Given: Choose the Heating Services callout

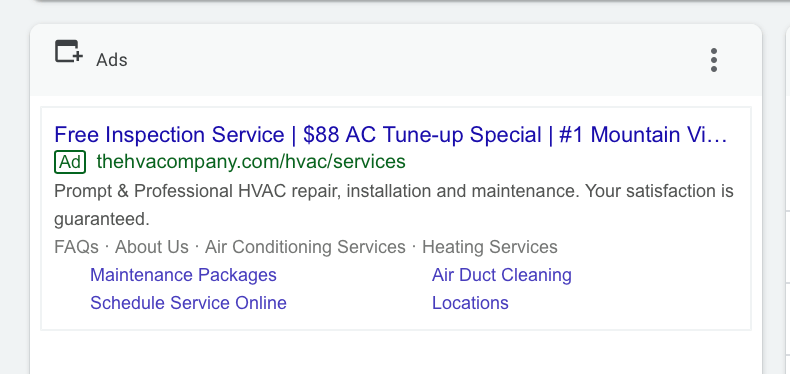Looking at the screenshot, I should pyautogui.click(x=490, y=247).
